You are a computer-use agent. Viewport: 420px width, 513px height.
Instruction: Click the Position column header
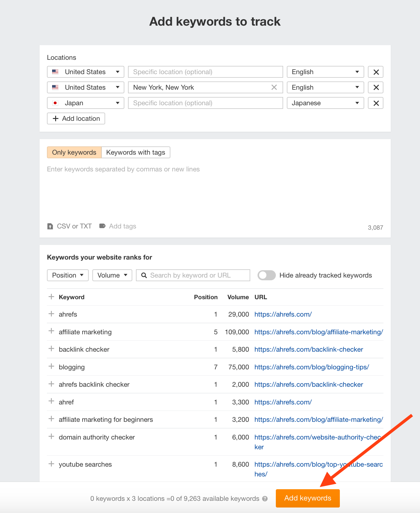click(206, 297)
